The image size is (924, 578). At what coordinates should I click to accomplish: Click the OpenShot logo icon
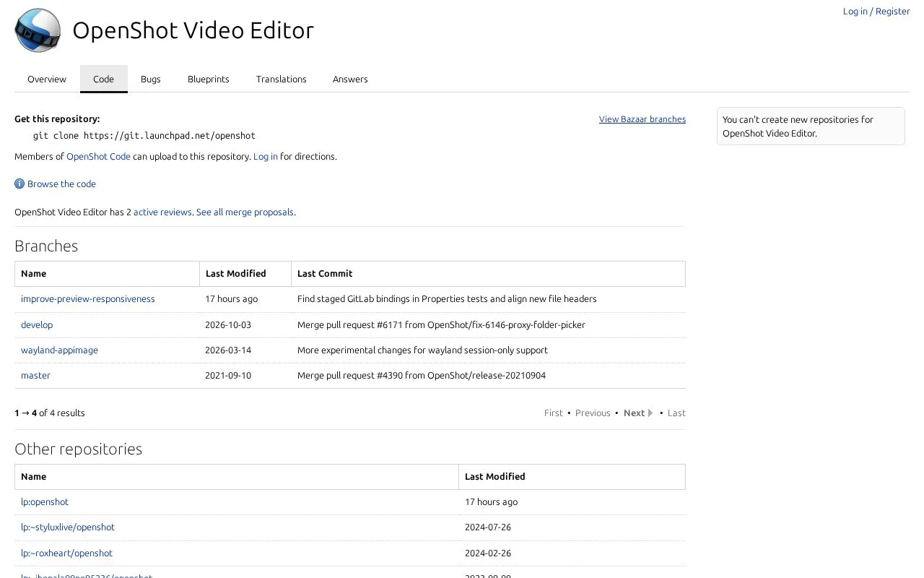[x=38, y=30]
